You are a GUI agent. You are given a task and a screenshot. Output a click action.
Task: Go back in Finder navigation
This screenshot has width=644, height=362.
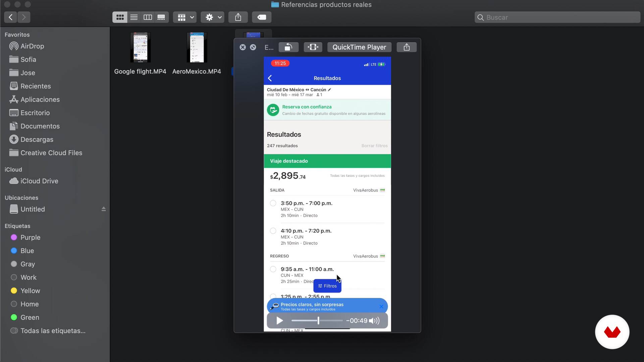[11, 17]
